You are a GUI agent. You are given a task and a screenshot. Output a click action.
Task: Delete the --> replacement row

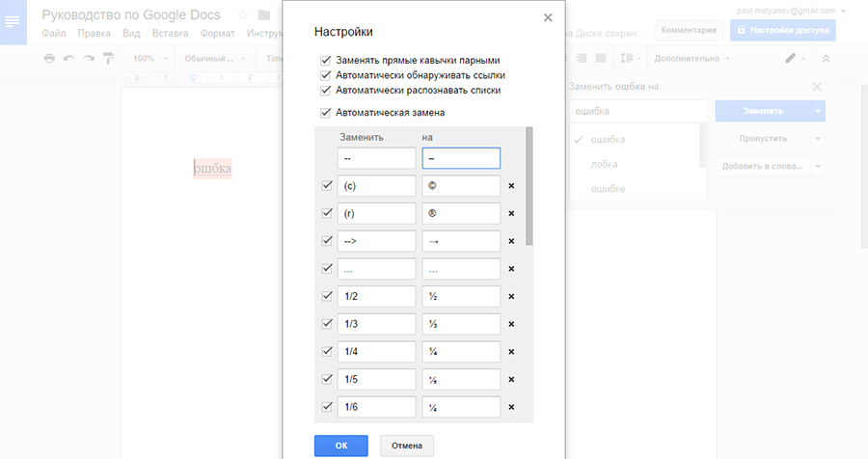511,241
